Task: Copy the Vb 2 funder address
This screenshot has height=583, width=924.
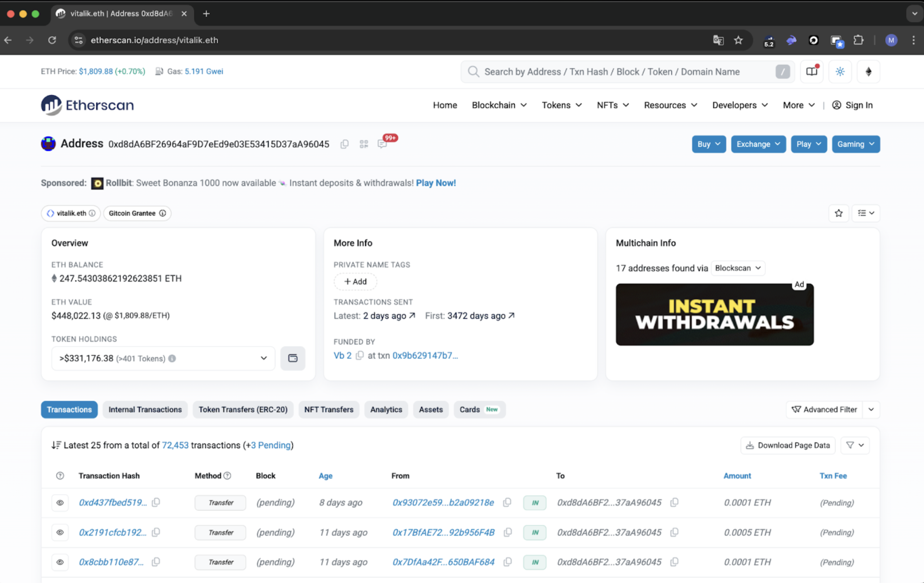Action: [x=360, y=355]
